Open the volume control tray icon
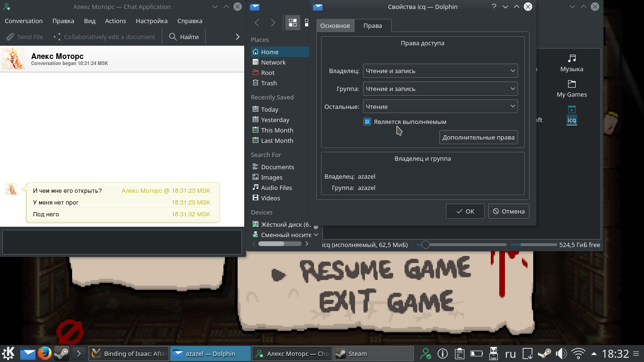 point(561,353)
